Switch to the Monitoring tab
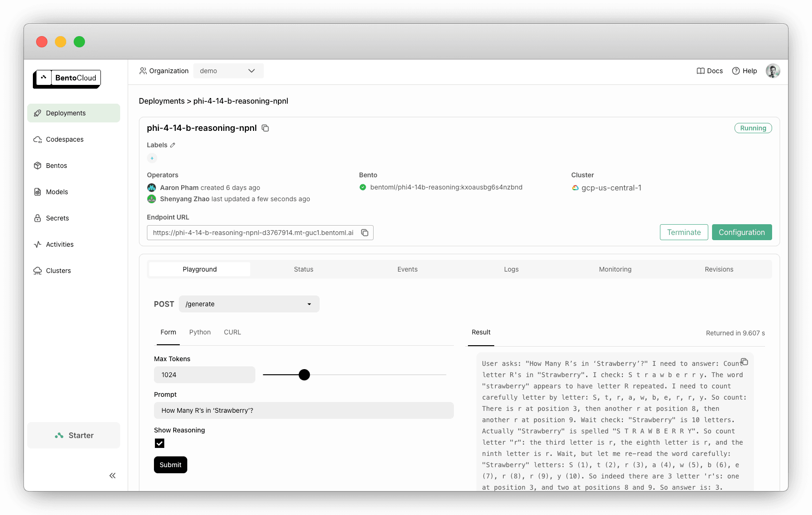The image size is (812, 515). click(615, 269)
